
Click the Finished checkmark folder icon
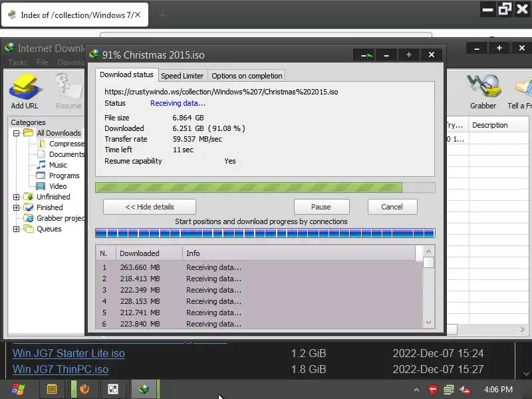pos(29,207)
